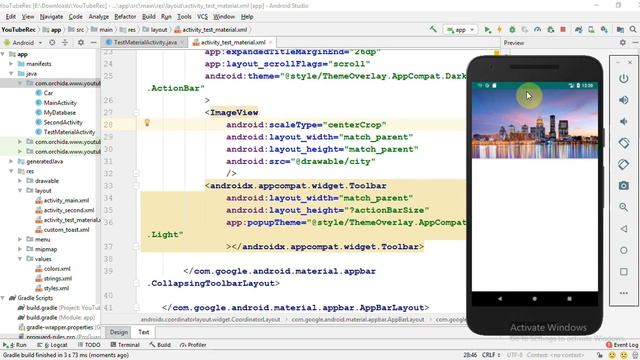
Task: Open the Refactor menu
Action: click(125, 17)
